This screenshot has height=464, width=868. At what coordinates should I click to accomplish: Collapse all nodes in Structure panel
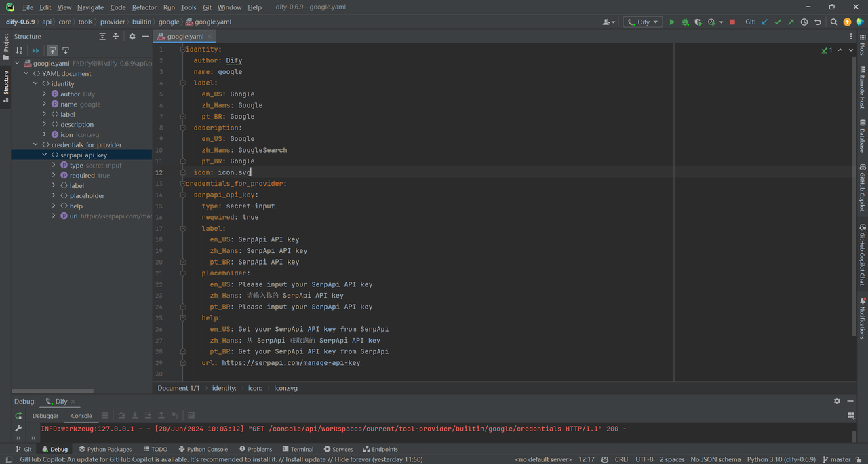[115, 37]
